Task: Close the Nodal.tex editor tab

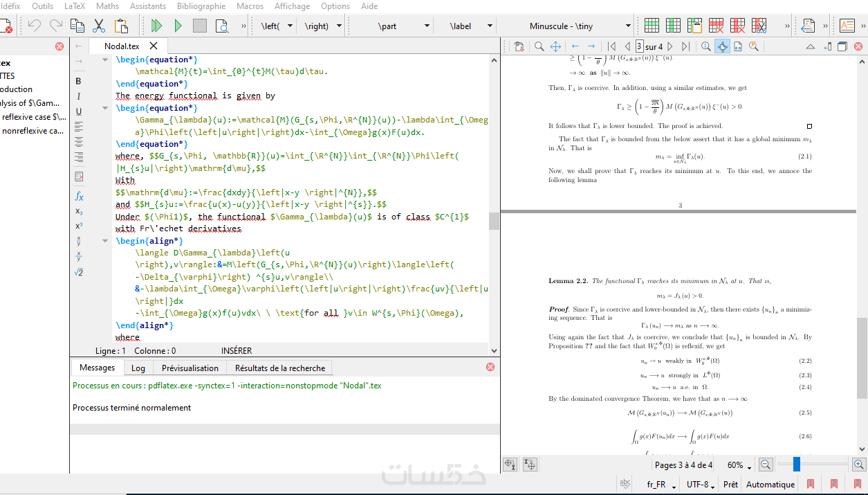Action: coord(154,46)
